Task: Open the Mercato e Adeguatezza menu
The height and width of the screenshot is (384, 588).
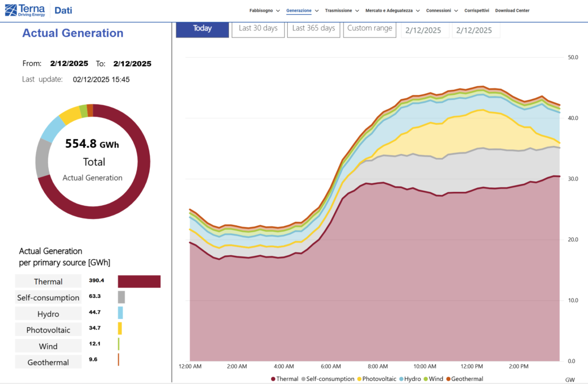Action: pos(389,10)
